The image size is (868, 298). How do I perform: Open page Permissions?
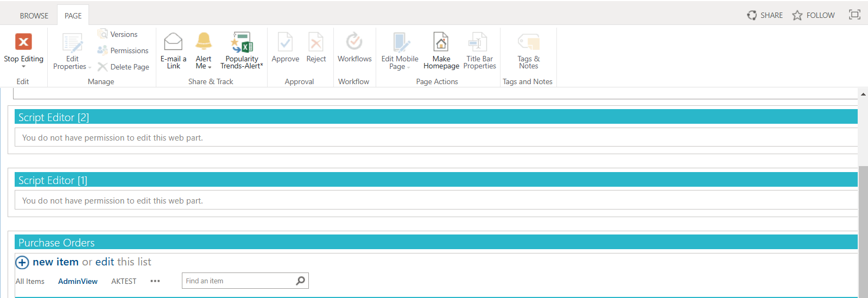coord(123,50)
